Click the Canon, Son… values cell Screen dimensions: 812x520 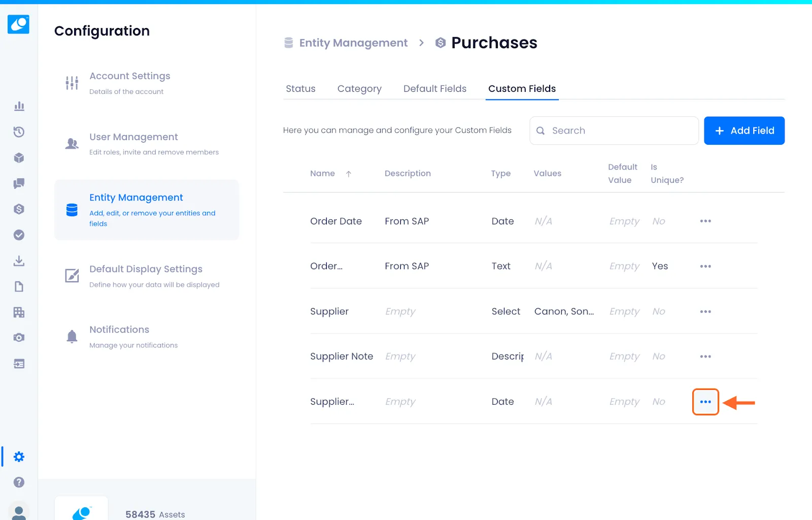564,311
